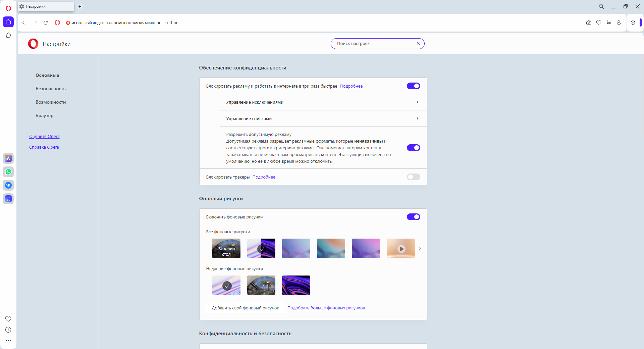Toggle Включить фоновые рисунки switch
Image resolution: width=644 pixels, height=349 pixels.
[414, 217]
